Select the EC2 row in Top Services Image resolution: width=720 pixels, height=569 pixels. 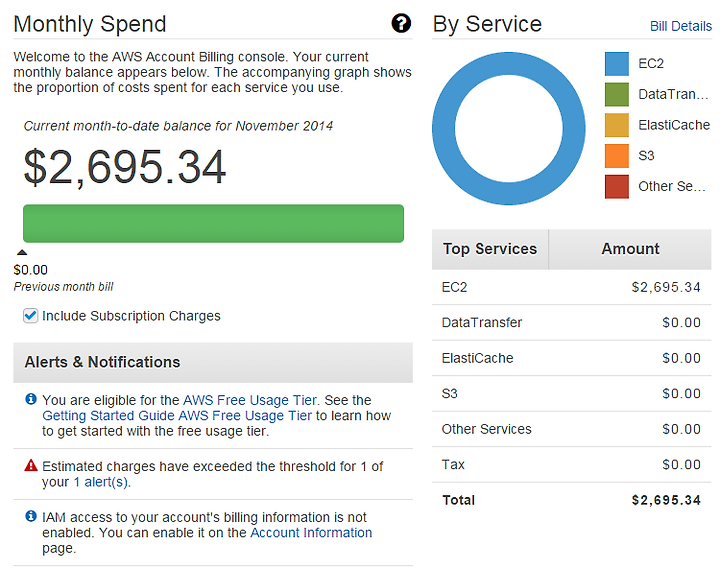point(572,287)
